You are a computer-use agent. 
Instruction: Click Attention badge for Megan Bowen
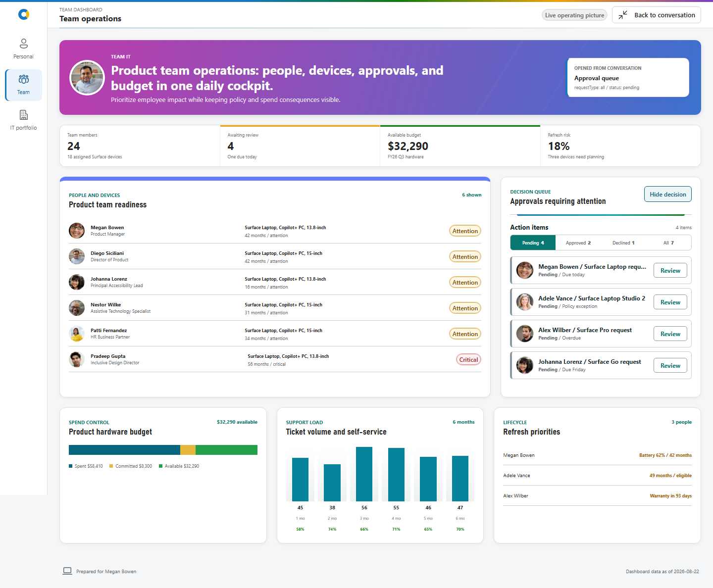[465, 231]
